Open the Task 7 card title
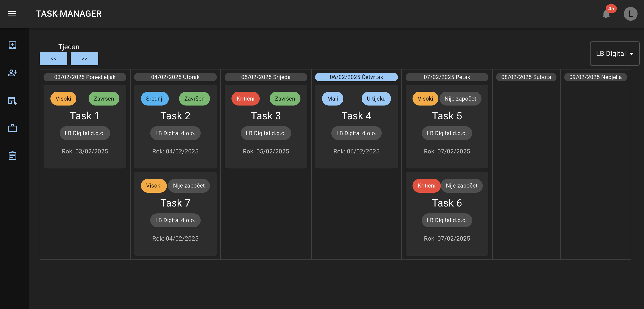This screenshot has width=644, height=309. click(175, 203)
